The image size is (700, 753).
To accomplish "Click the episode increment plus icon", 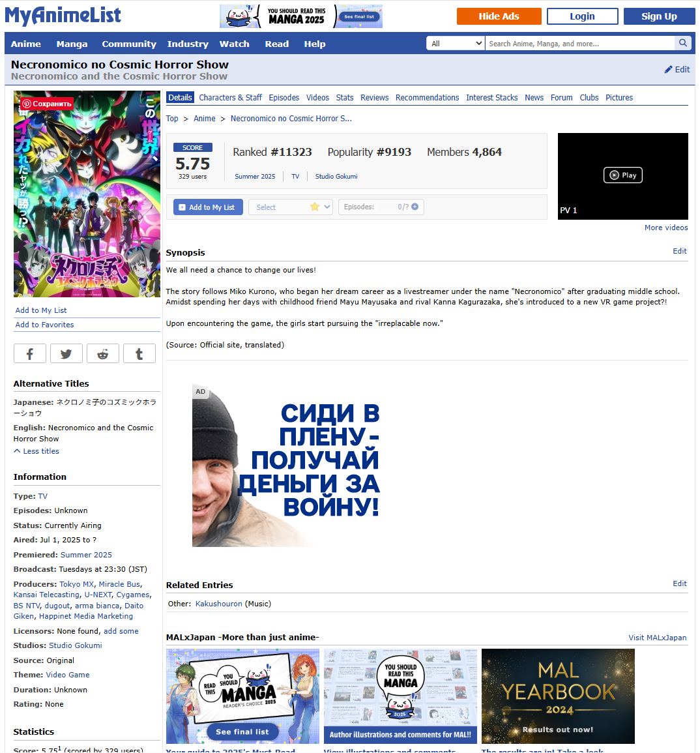I will 415,207.
